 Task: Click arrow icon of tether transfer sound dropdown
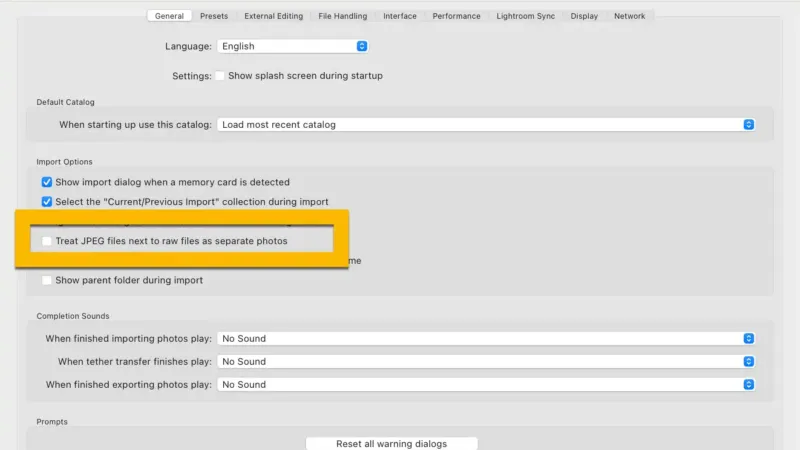748,361
